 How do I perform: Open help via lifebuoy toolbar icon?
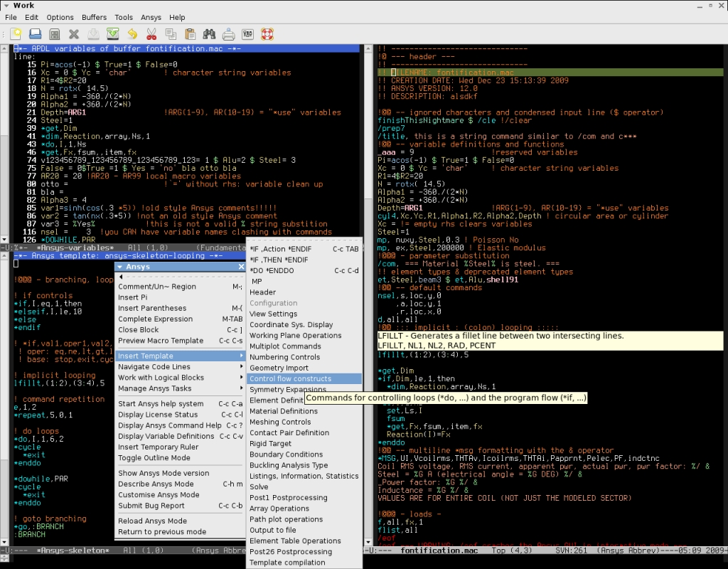point(267,34)
